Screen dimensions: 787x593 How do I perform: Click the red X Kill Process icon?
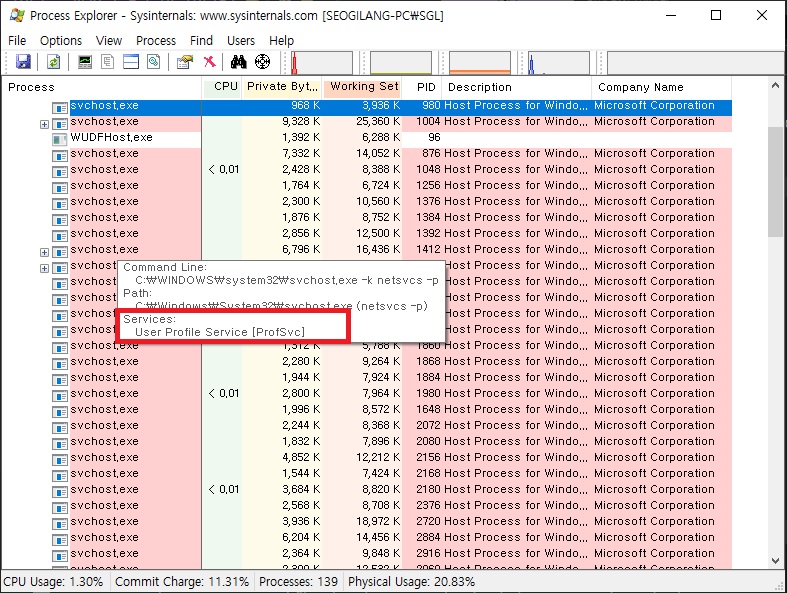(x=209, y=62)
